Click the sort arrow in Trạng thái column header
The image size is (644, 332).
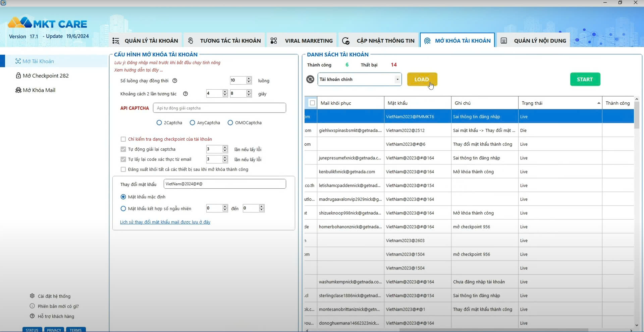point(599,103)
